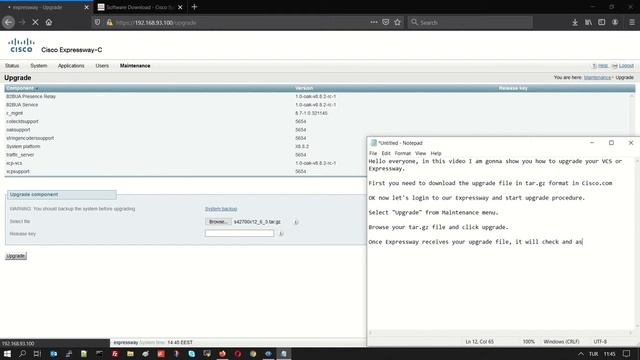Bookmark this page with the star icon

click(x=398, y=22)
